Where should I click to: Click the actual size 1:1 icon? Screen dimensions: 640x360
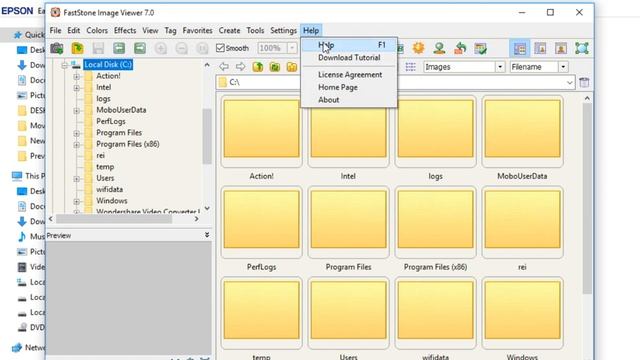202,48
